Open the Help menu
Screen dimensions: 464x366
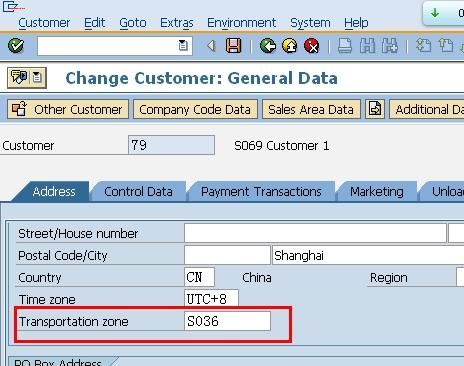tap(356, 23)
